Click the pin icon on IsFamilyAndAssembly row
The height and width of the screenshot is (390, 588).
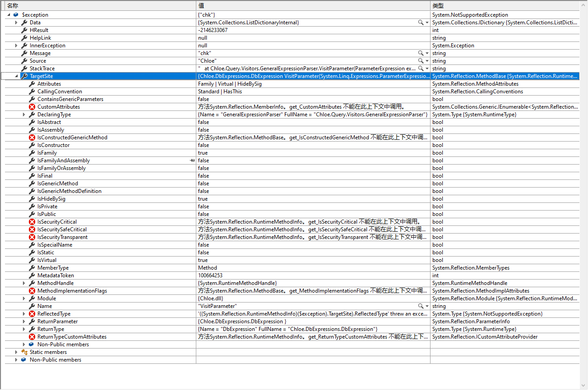pyautogui.click(x=192, y=160)
